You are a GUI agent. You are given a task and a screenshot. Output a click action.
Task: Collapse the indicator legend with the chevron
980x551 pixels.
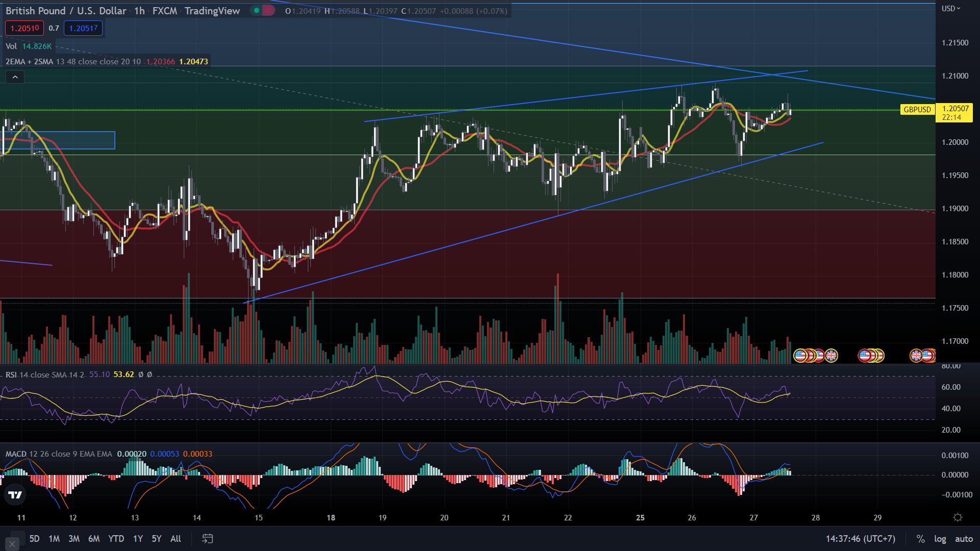(x=15, y=77)
